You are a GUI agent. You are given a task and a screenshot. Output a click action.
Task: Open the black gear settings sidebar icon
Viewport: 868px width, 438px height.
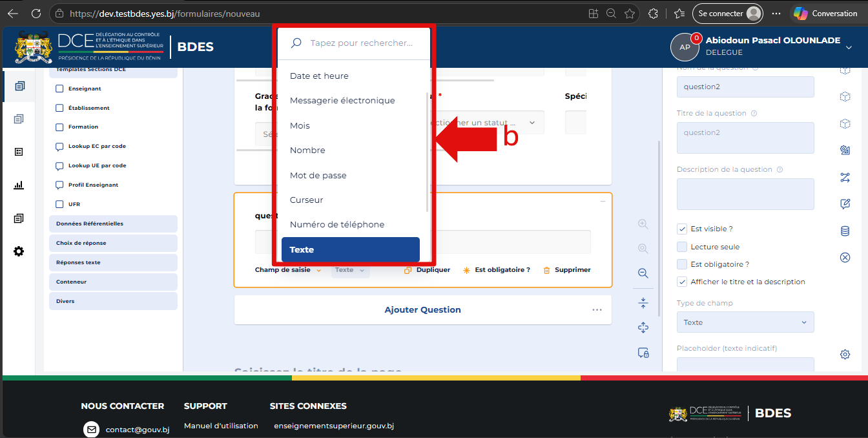tap(19, 251)
